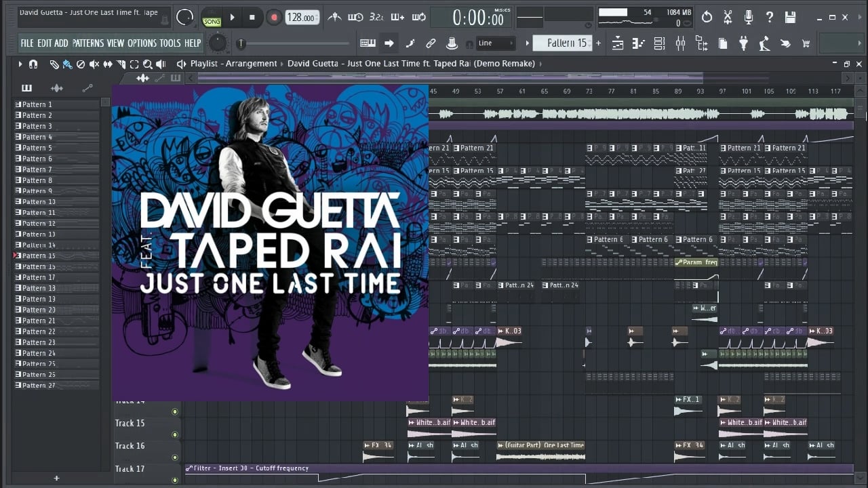Image resolution: width=868 pixels, height=488 pixels.
Task: Open the OPTIONS menu
Action: [x=142, y=43]
